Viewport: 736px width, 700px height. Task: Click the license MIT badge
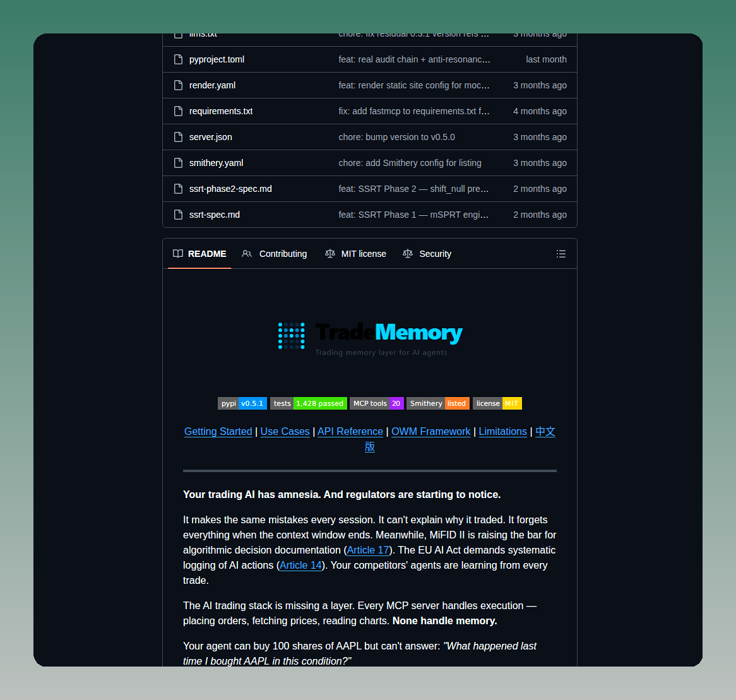pyautogui.click(x=497, y=403)
